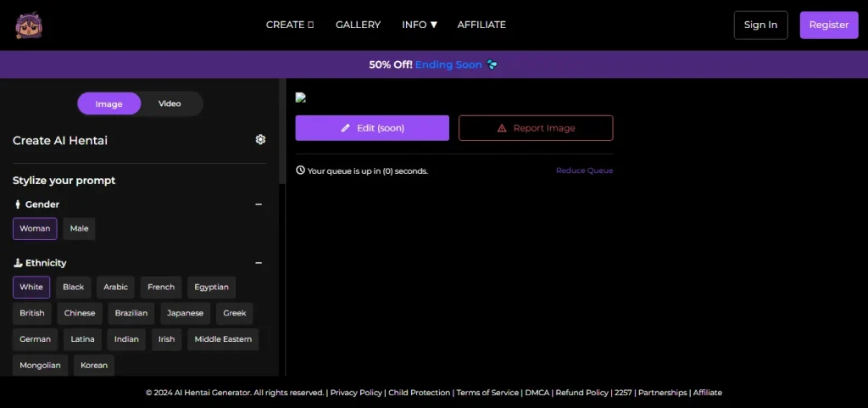Viewport: 868px width, 408px height.
Task: Open the Refund Policy link
Action: tap(582, 393)
